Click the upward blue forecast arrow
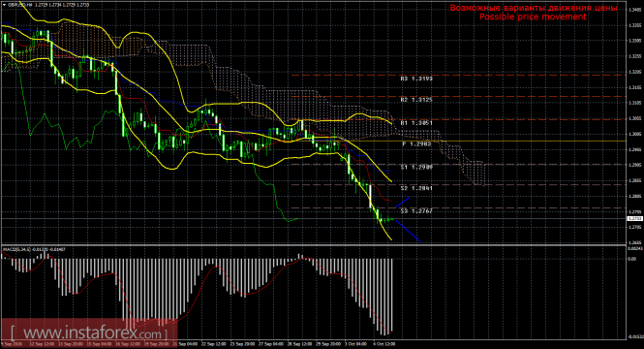The image size is (644, 349). pyautogui.click(x=403, y=203)
